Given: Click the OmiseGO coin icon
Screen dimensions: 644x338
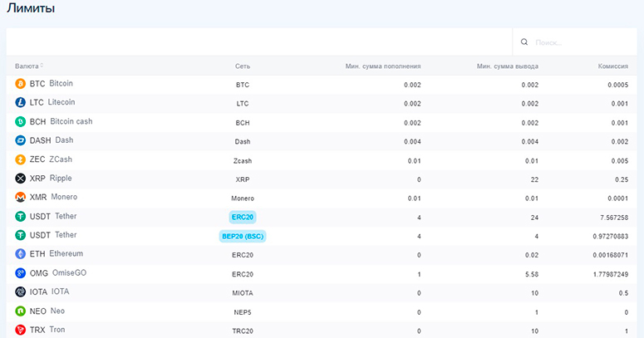Looking at the screenshot, I should pos(20,273).
